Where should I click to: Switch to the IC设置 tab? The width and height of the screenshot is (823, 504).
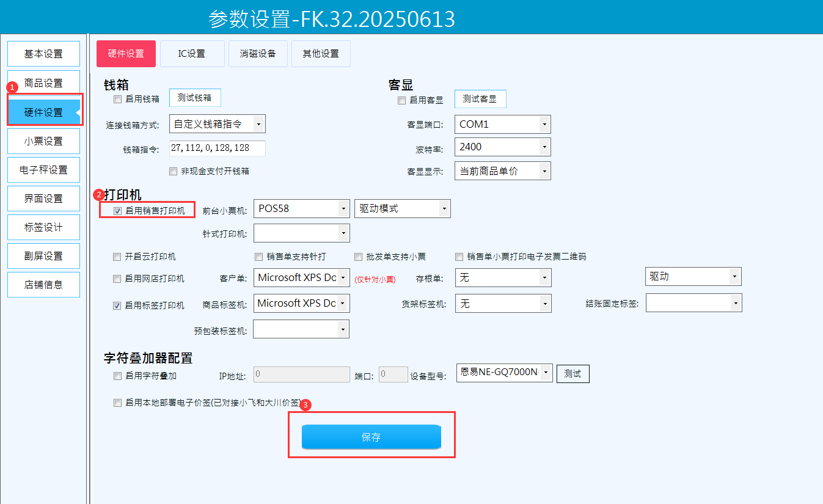point(192,54)
